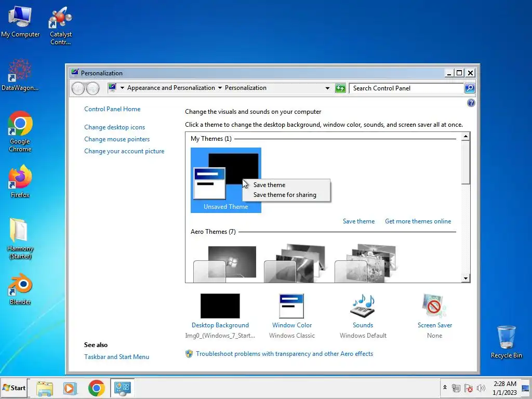The image size is (532, 399).
Task: Expand the root dropdown arrow before Appearance and Personalization
Action: click(x=122, y=88)
